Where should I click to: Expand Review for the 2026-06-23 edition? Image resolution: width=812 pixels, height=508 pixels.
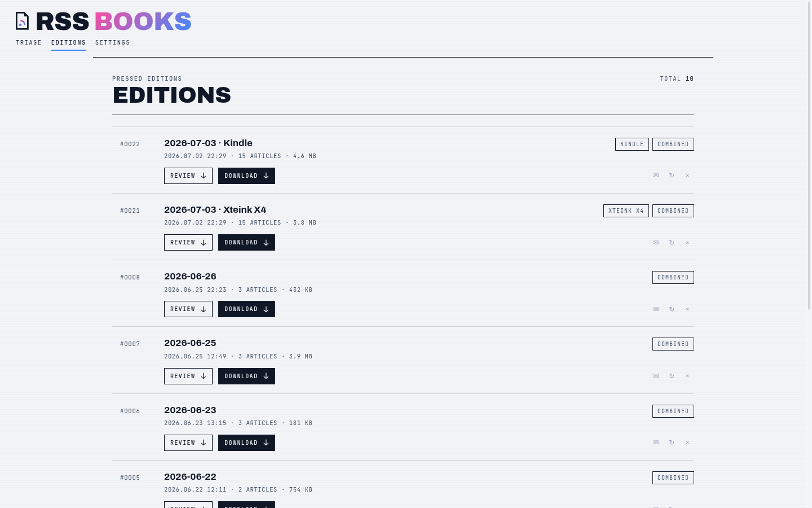(188, 443)
